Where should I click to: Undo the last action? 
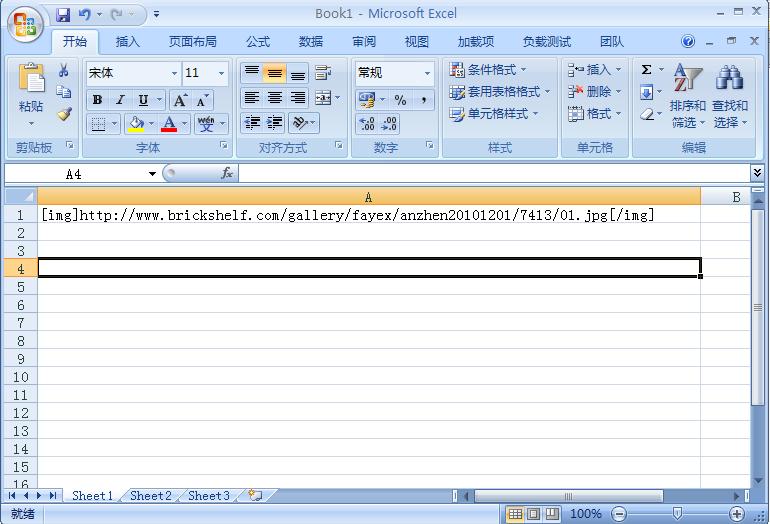point(84,15)
